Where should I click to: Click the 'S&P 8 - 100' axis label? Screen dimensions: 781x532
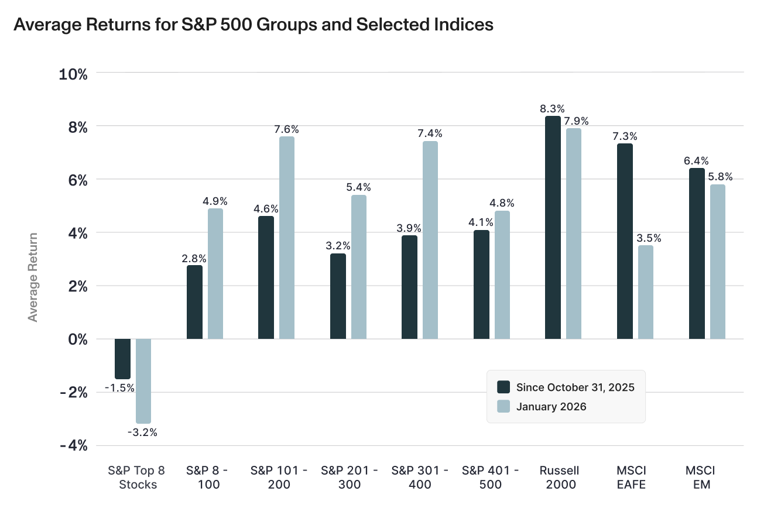[x=207, y=478]
